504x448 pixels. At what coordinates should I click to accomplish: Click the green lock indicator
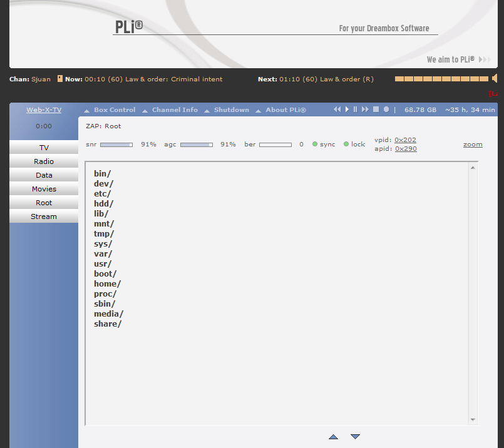346,144
